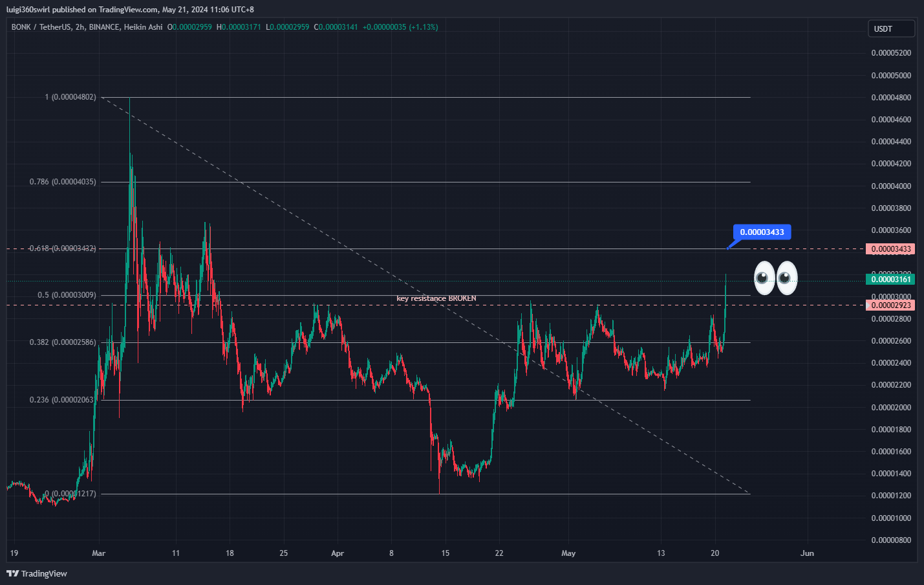Viewport: 924px width, 585px height.
Task: Click the 0.00002000 price scale value
Action: 891,408
